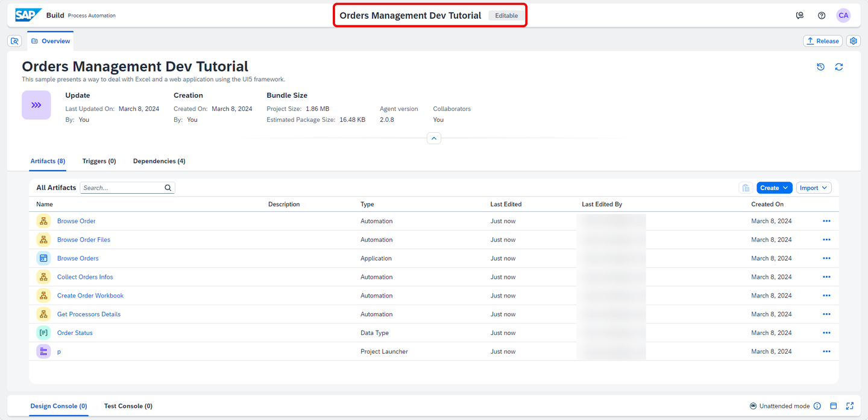Toggle Unattended mode indicator
Screen dimensions: 868x420
click(753, 406)
